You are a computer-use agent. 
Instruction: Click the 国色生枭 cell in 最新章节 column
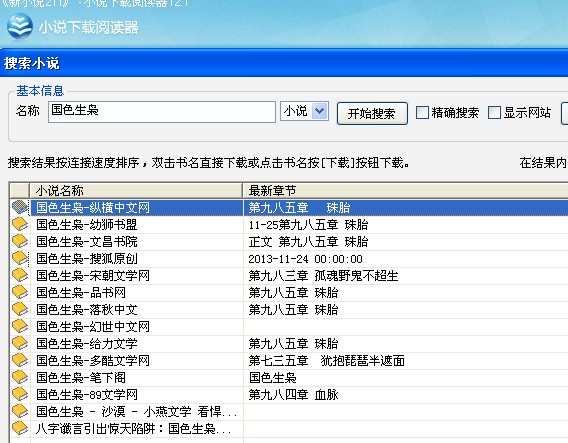click(x=272, y=378)
